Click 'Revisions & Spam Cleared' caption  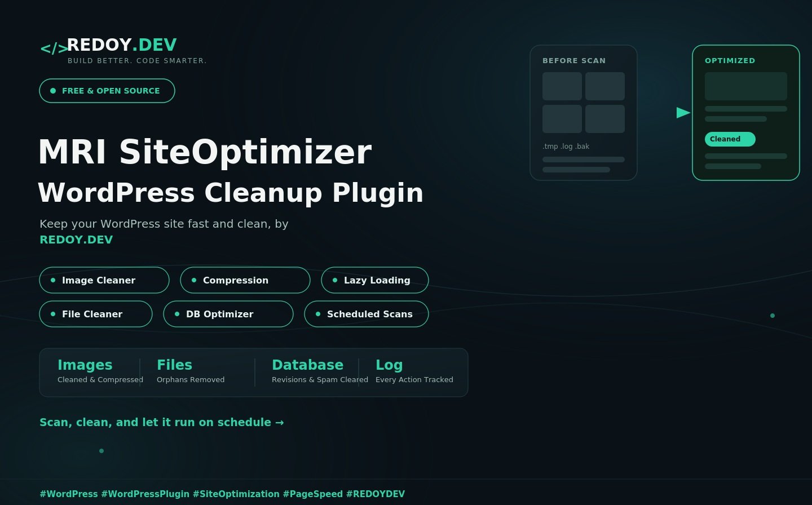[x=320, y=379]
